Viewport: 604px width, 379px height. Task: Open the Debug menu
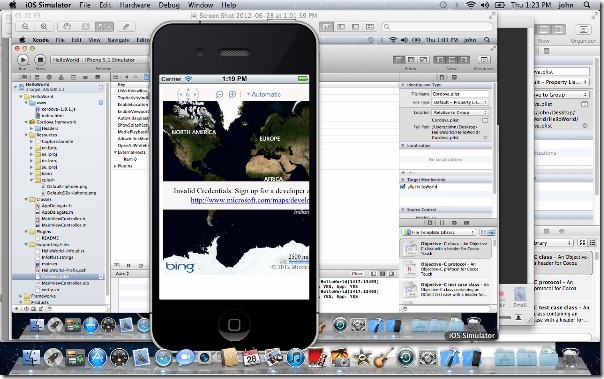click(x=169, y=5)
